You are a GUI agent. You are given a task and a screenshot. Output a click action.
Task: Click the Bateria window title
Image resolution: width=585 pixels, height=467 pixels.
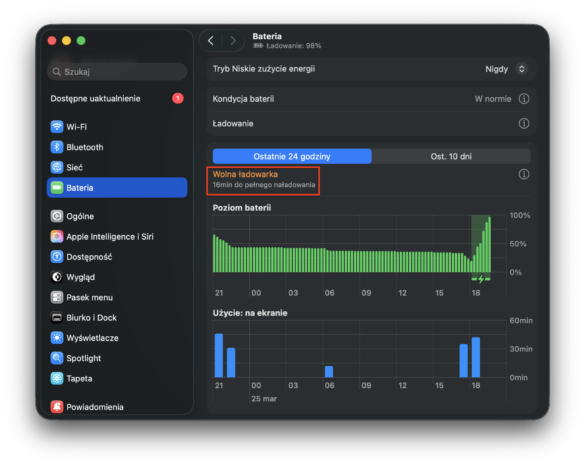267,36
